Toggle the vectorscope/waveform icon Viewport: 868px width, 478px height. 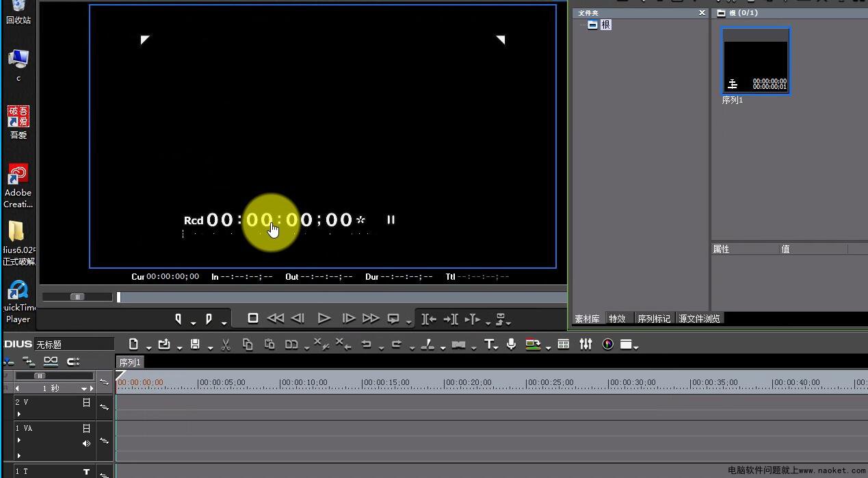[607, 344]
